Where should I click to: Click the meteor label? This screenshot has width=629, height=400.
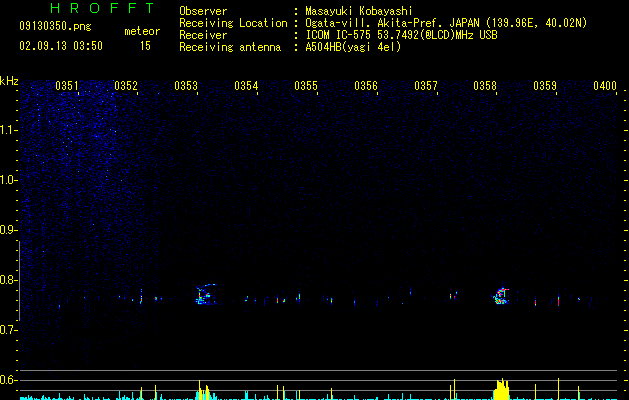[142, 31]
